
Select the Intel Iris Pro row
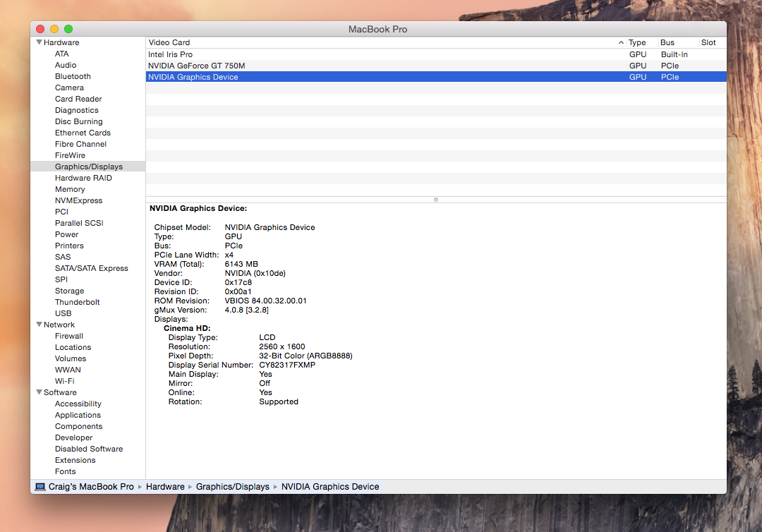pyautogui.click(x=436, y=54)
